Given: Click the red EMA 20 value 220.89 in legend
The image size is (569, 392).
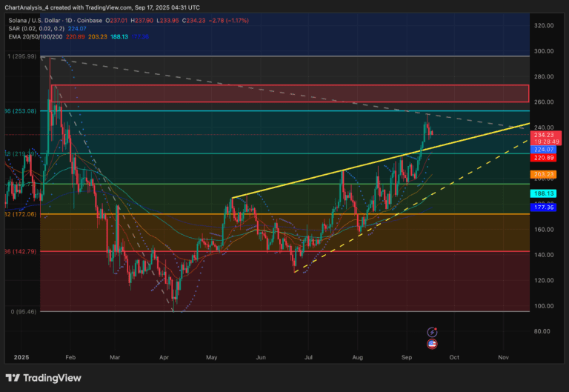Looking at the screenshot, I should pyautogui.click(x=75, y=36).
